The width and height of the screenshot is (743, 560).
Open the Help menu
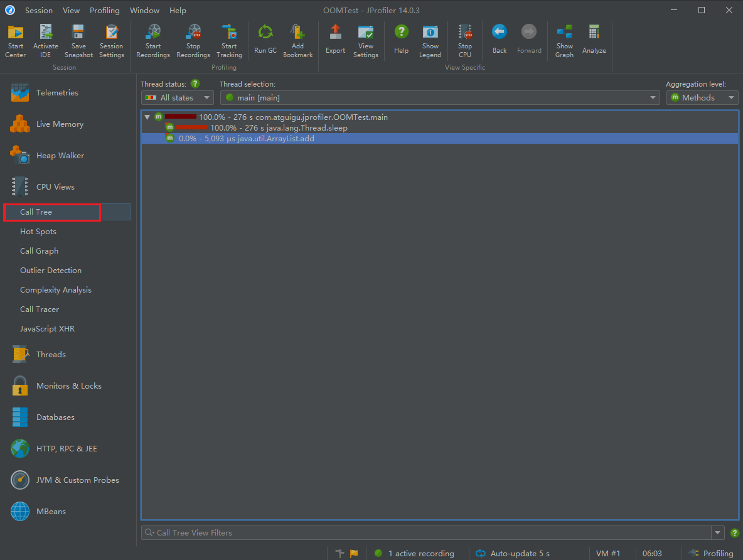point(178,11)
